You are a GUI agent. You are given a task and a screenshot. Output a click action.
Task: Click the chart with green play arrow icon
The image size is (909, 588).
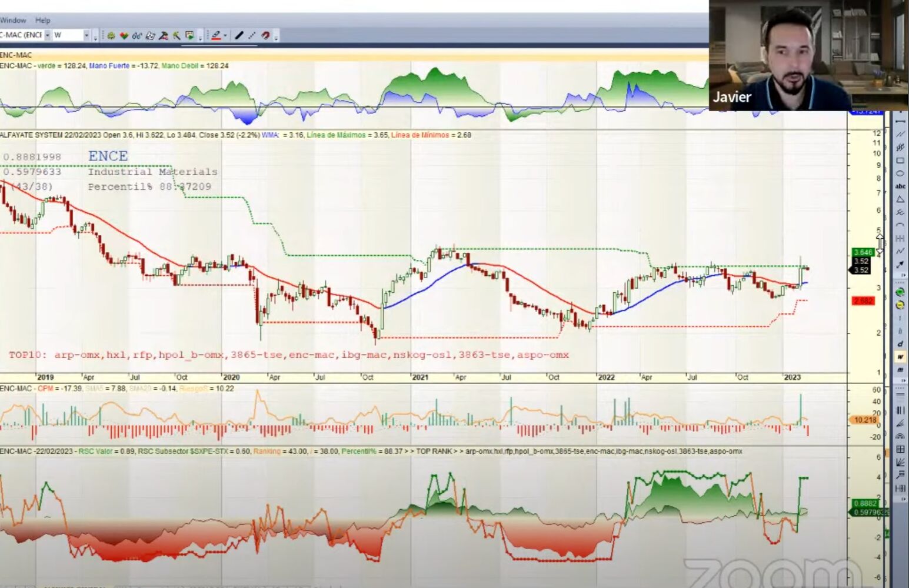(x=189, y=36)
